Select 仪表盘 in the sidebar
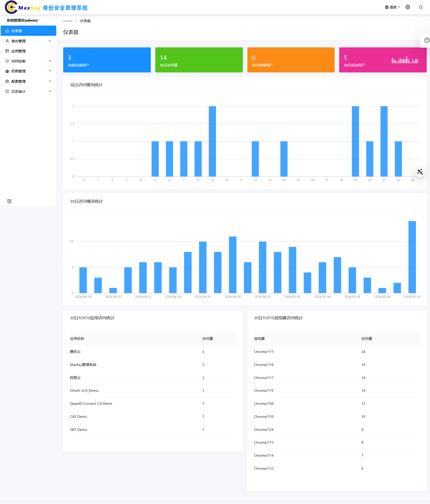 tap(17, 31)
